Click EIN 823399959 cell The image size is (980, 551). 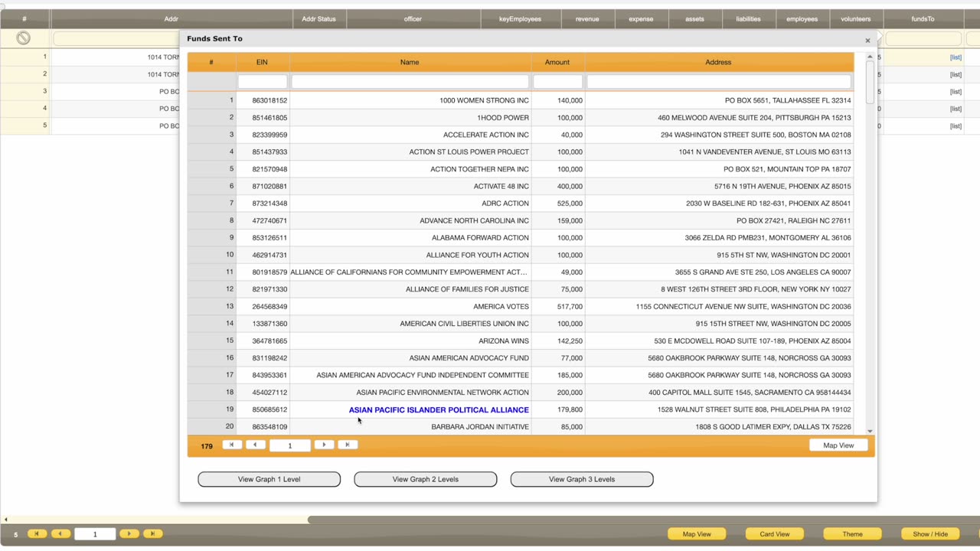click(x=263, y=135)
